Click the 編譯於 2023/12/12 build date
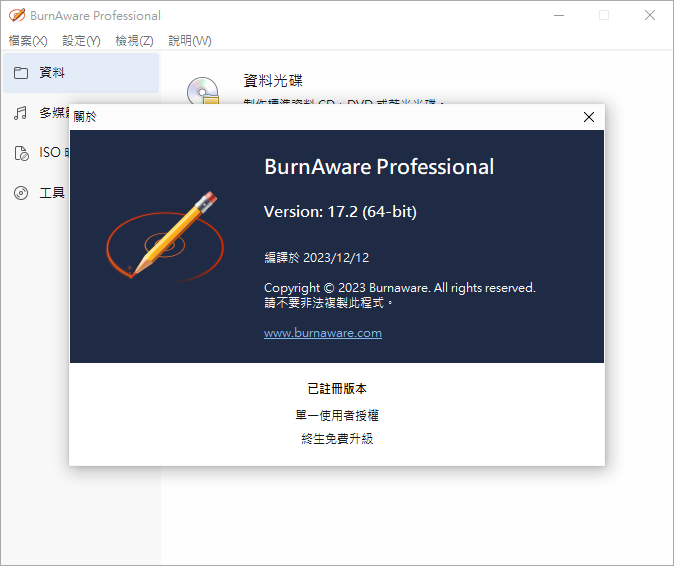 tap(317, 257)
